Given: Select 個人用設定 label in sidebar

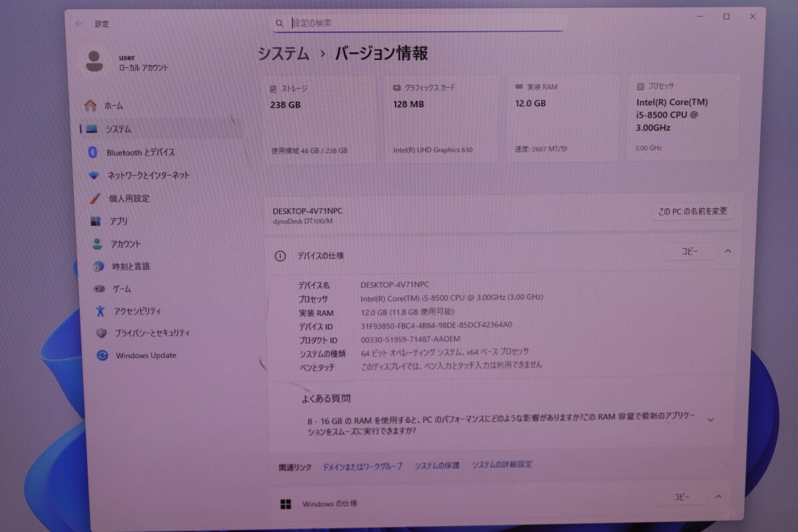Looking at the screenshot, I should (x=129, y=198).
